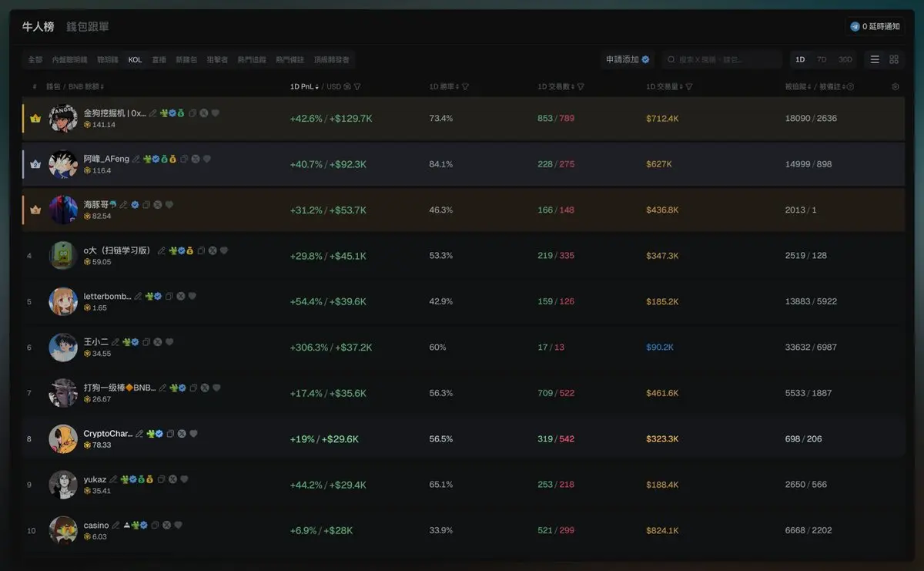The height and width of the screenshot is (571, 924).
Task: Open 1D 交易數 filter funnel
Action: point(581,86)
